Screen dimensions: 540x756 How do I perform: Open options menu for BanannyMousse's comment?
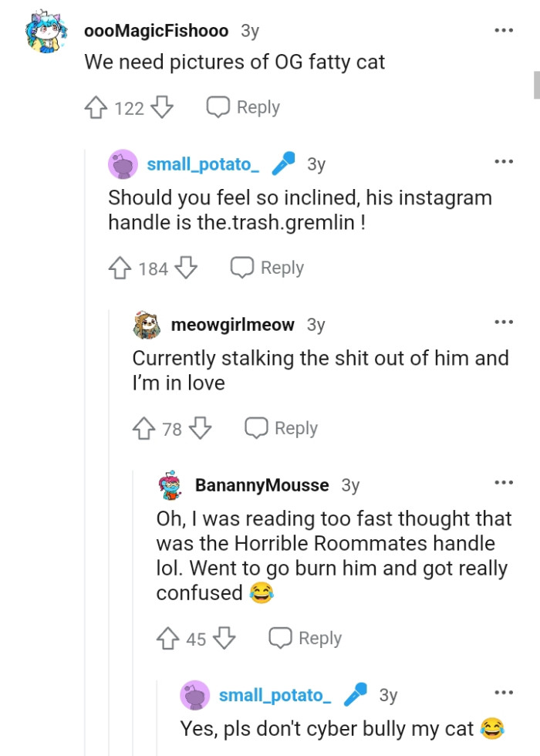tap(503, 483)
